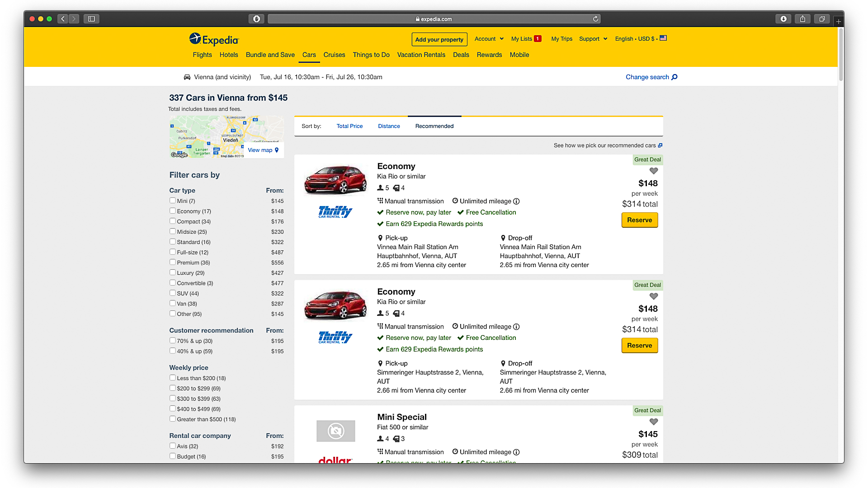Click Mini Special no-photo placeholder icon

point(336,431)
